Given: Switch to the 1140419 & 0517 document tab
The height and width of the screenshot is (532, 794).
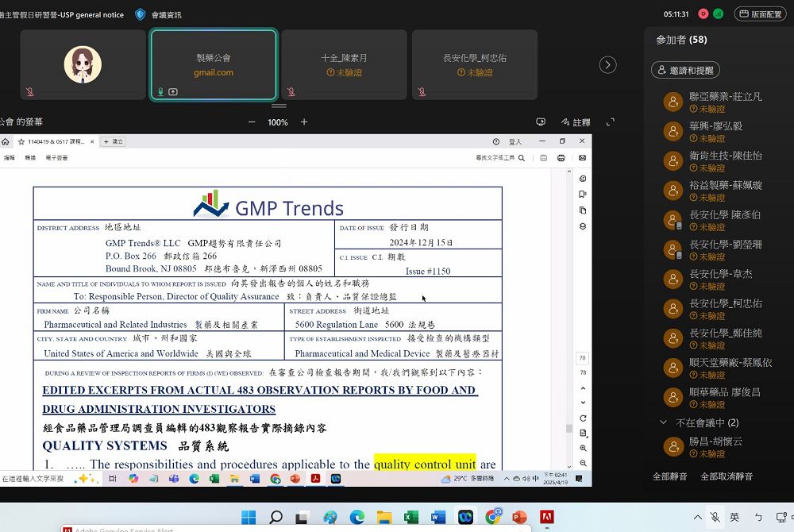Looking at the screenshot, I should (56, 141).
